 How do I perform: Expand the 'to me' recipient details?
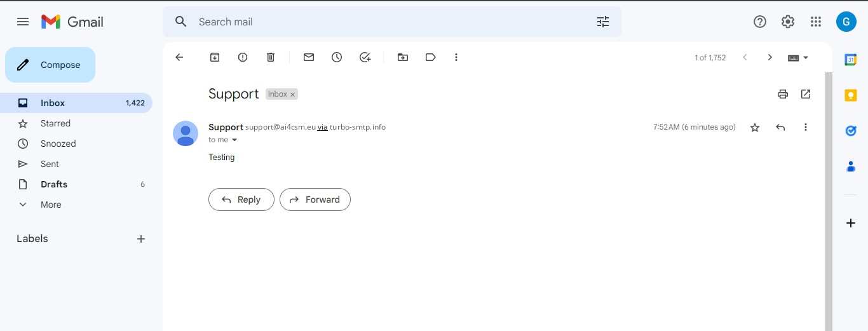click(234, 140)
